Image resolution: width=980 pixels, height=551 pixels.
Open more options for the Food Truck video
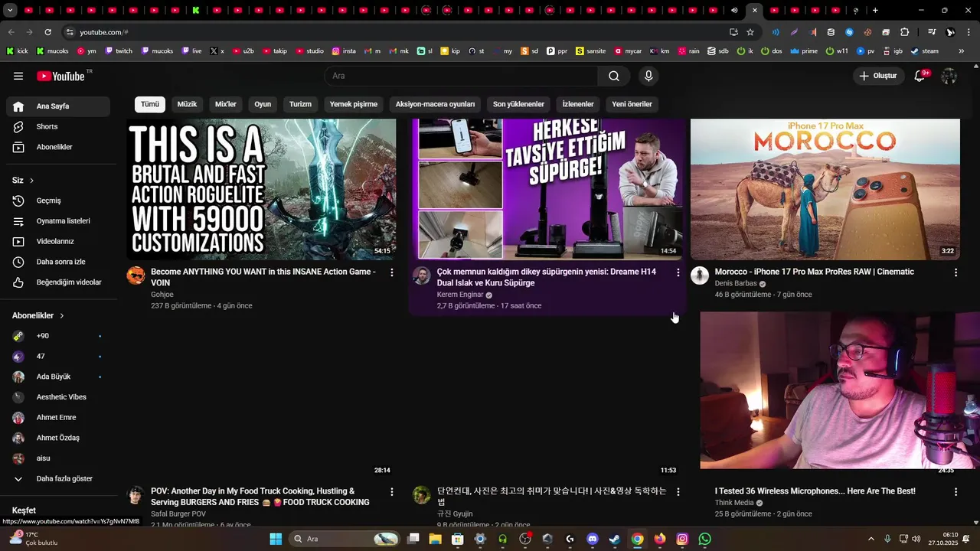point(392,492)
